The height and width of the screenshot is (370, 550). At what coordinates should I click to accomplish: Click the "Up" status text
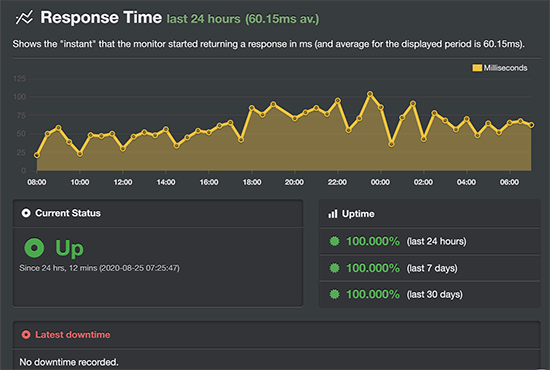click(x=69, y=248)
